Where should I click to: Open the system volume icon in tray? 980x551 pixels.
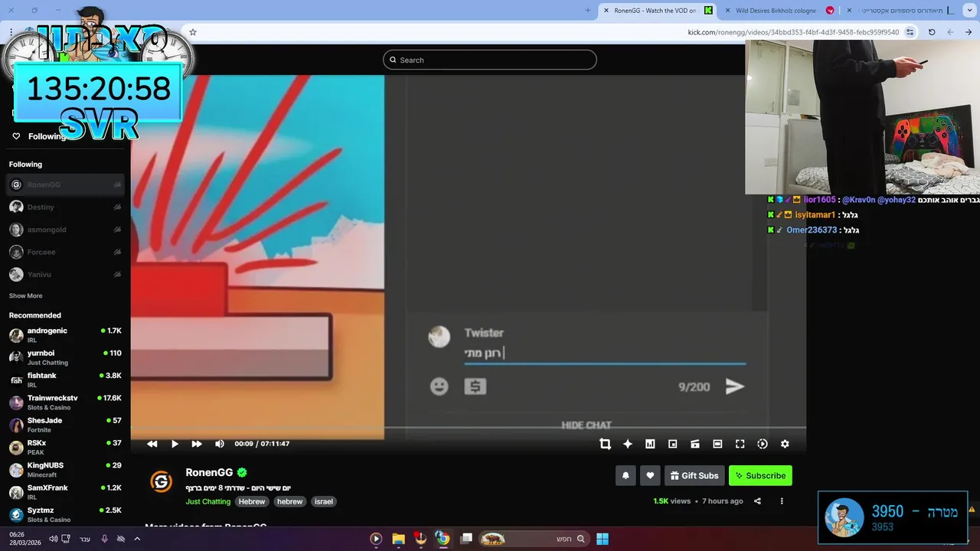pyautogui.click(x=53, y=539)
